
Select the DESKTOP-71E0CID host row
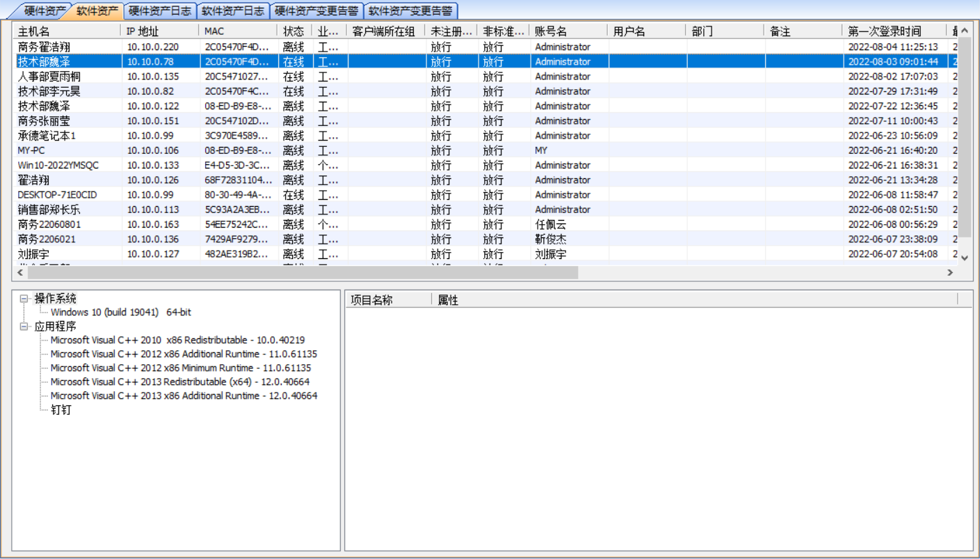[x=57, y=195]
